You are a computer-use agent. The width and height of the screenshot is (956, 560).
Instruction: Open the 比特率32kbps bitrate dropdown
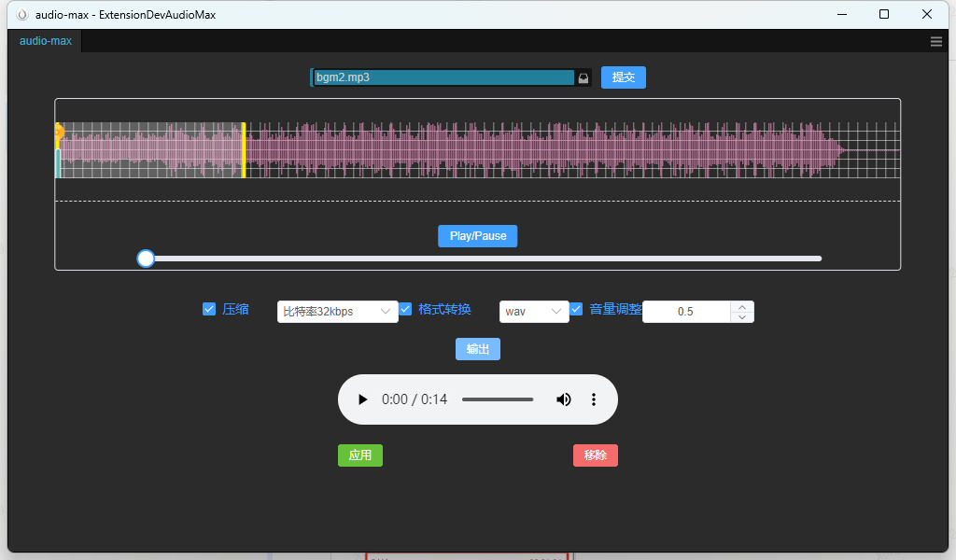tap(337, 312)
